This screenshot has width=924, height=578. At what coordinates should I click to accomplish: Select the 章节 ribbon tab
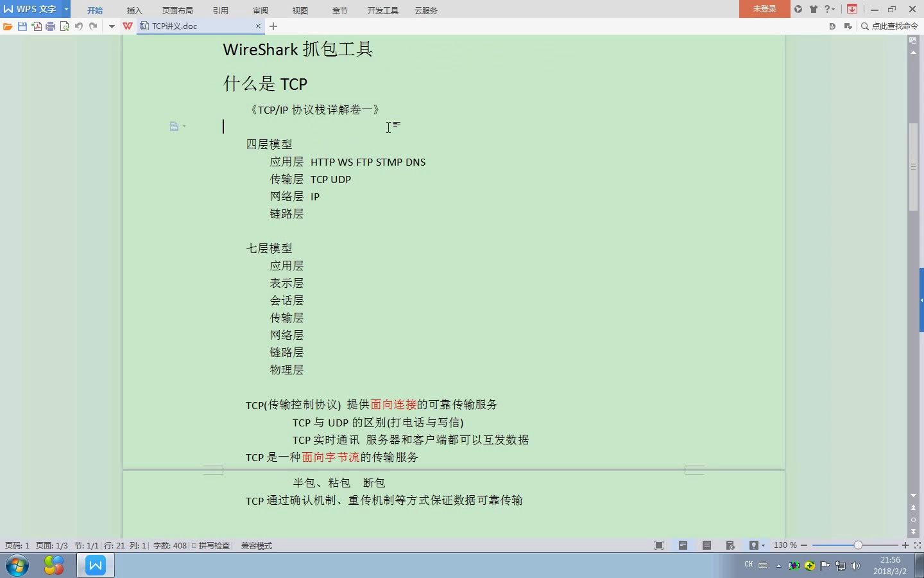340,10
